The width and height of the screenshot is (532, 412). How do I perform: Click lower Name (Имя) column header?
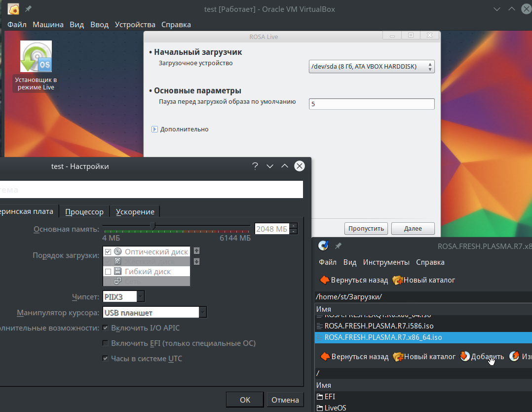pyautogui.click(x=423, y=385)
